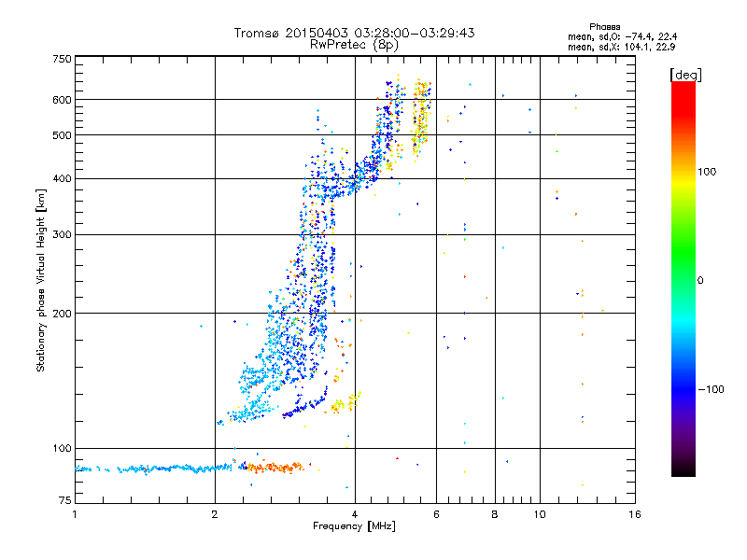Click the black bottom of the colorbar
Screen dimensions: 747x560
684,469
